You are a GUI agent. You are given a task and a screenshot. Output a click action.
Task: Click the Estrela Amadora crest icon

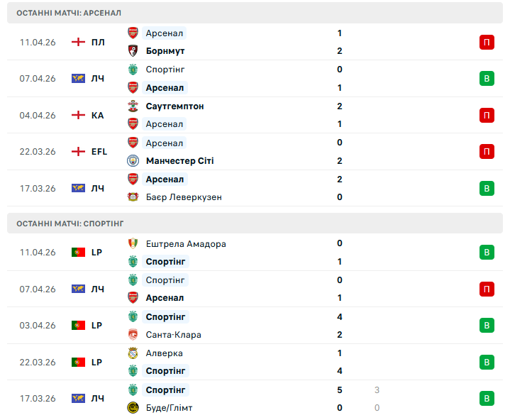[133, 243]
